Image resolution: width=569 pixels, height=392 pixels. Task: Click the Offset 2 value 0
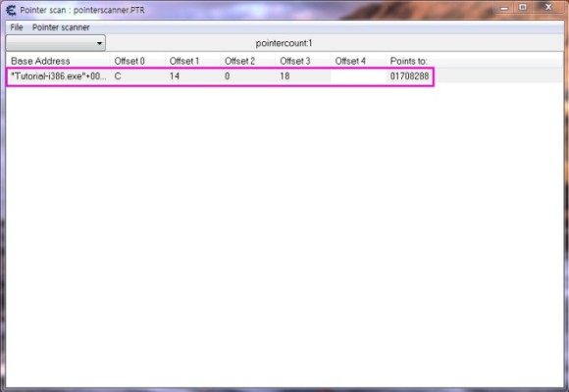click(x=228, y=76)
